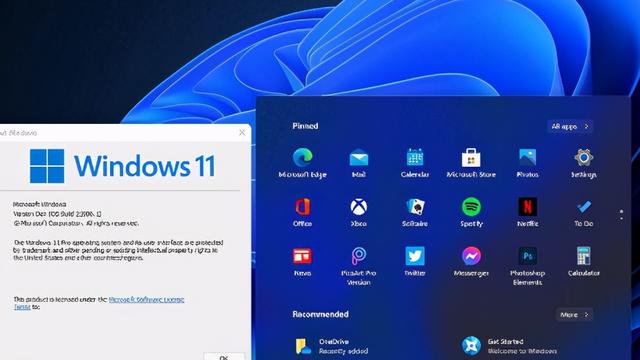Launch the Office app

coord(302,212)
